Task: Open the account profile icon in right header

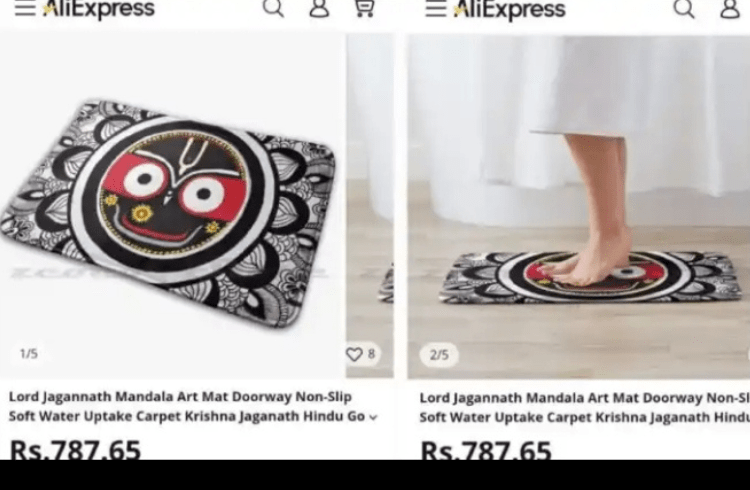Action: (x=730, y=9)
